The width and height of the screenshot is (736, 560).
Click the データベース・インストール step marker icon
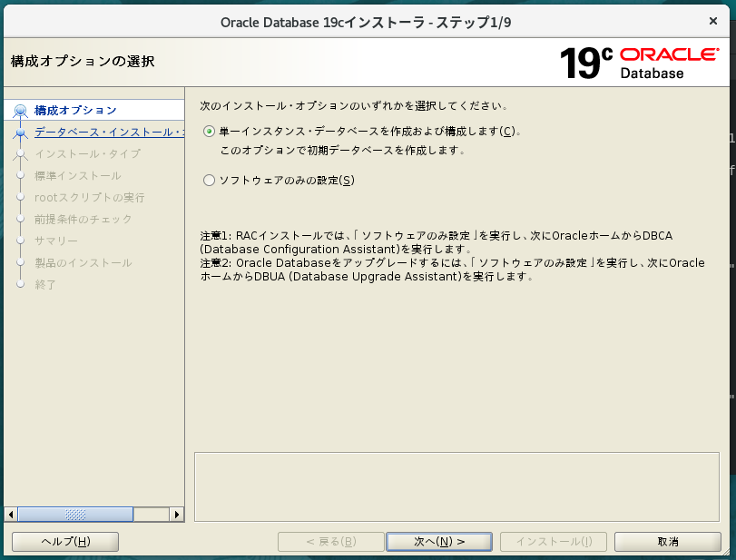click(20, 133)
